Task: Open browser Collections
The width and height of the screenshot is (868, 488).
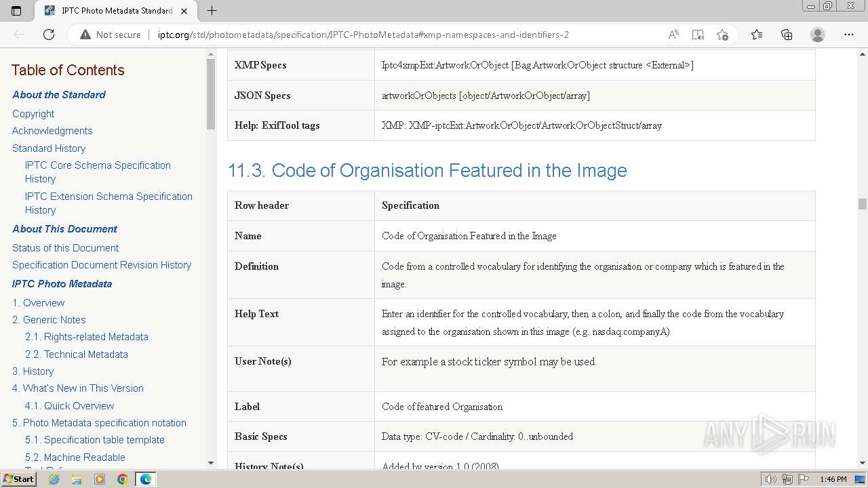Action: 787,35
